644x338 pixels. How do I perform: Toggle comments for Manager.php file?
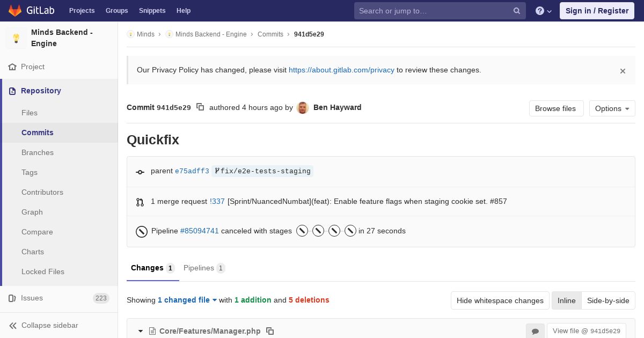point(535,331)
